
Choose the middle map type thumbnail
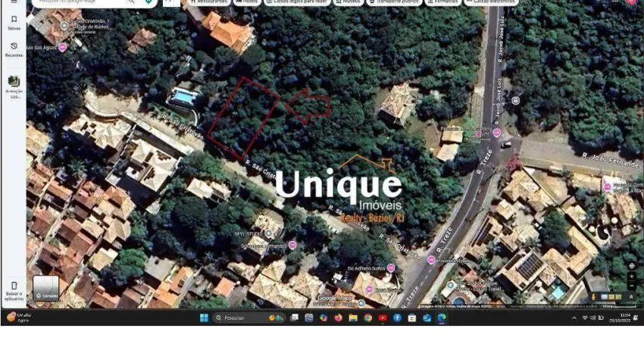[611, 296]
